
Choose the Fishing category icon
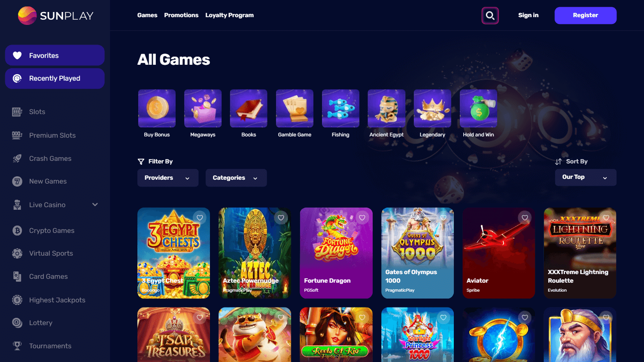[x=340, y=109]
